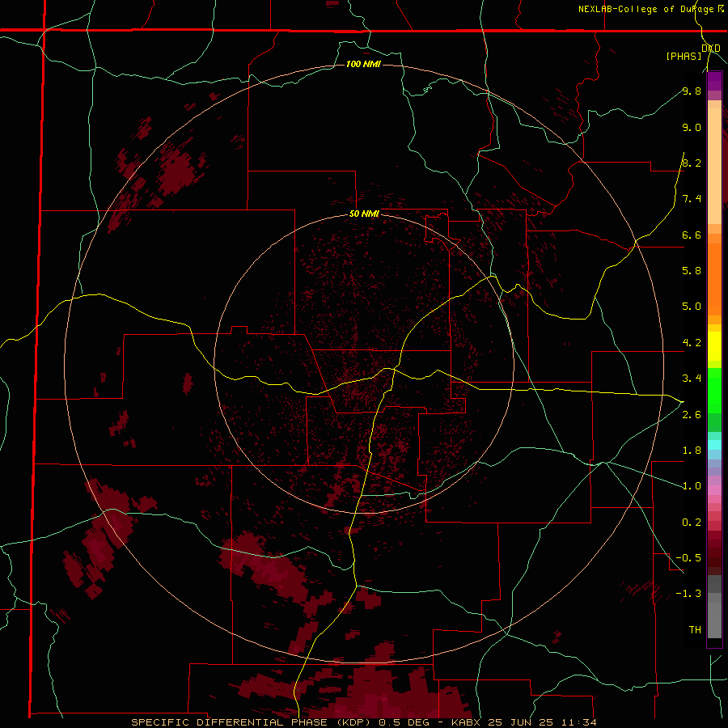The width and height of the screenshot is (728, 728).
Task: Click the 5.8 scale label
Action: pyautogui.click(x=692, y=271)
